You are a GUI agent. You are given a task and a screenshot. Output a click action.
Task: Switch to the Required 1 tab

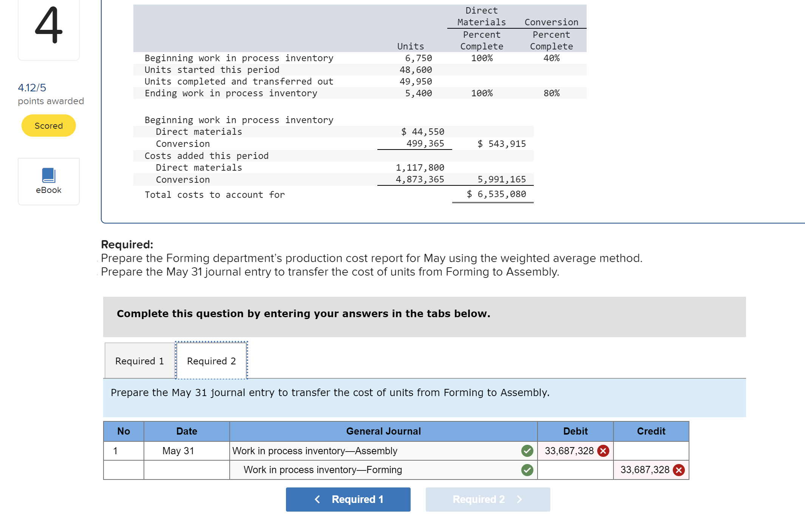[x=139, y=361]
